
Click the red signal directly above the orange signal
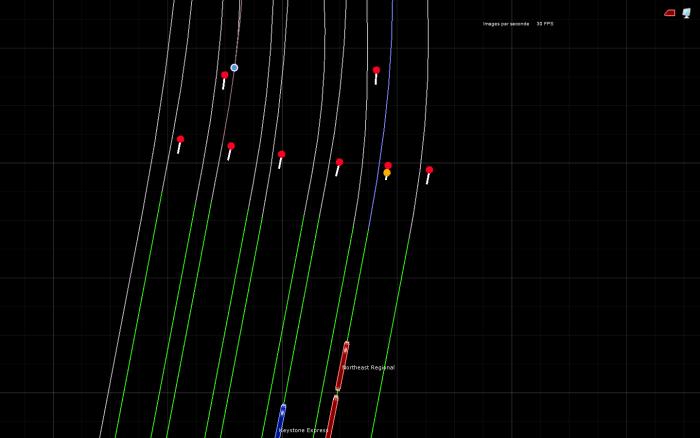tap(388, 166)
